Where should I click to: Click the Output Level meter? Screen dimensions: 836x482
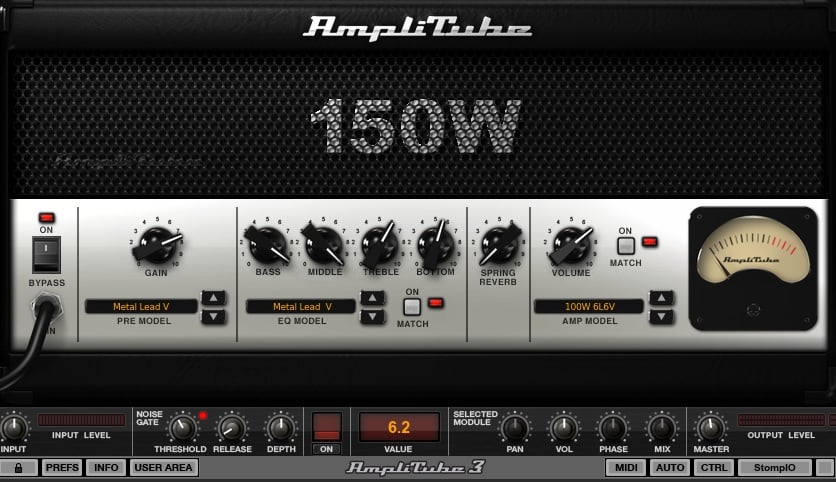(x=781, y=420)
